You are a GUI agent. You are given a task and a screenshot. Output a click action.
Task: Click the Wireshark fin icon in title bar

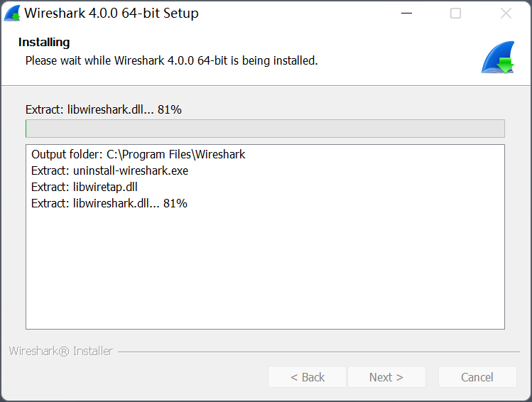(12, 13)
